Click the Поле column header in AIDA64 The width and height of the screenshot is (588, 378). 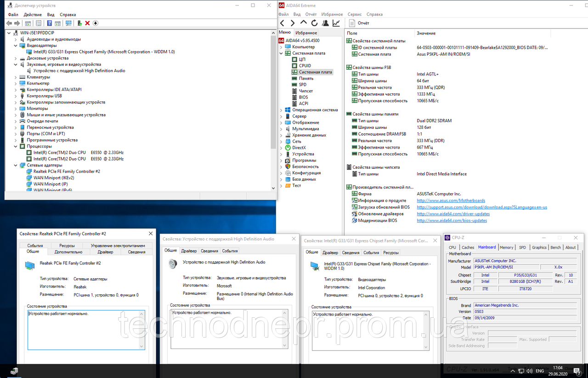pos(379,33)
